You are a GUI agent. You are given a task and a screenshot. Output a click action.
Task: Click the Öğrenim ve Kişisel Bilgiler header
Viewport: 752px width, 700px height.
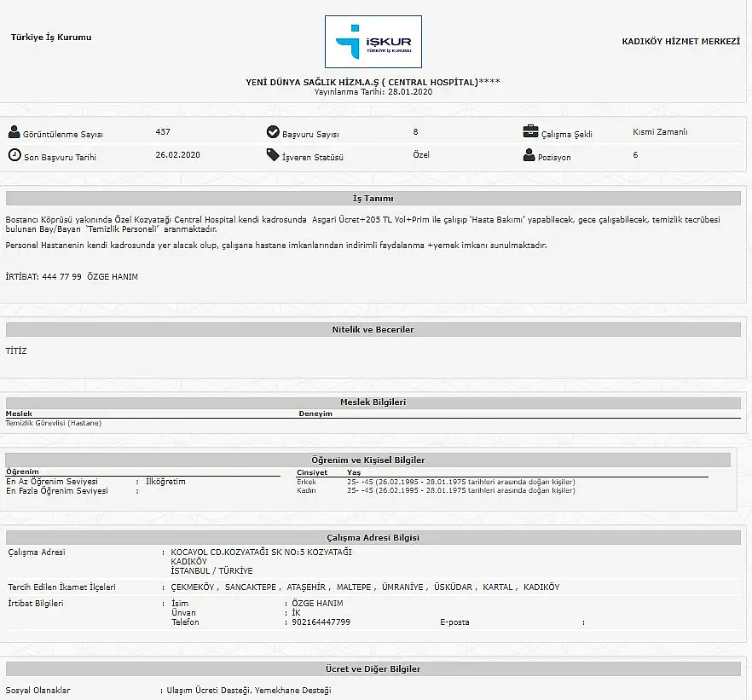[367, 460]
